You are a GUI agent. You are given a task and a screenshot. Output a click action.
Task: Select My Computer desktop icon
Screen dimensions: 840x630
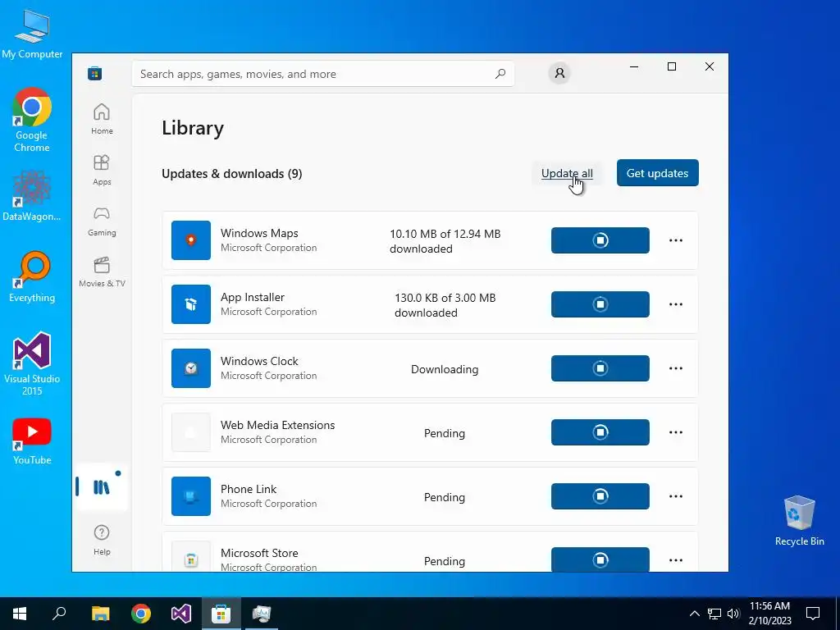(32, 34)
